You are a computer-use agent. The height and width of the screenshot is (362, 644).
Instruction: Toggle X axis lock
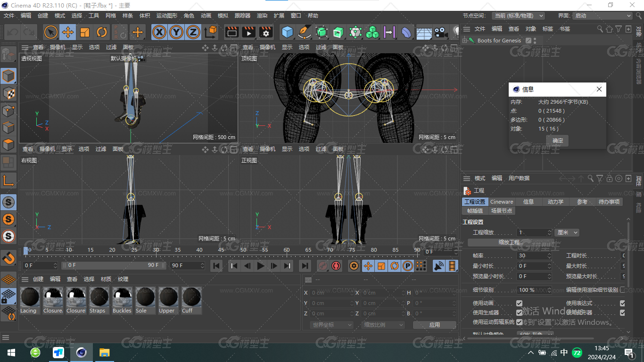tap(160, 32)
